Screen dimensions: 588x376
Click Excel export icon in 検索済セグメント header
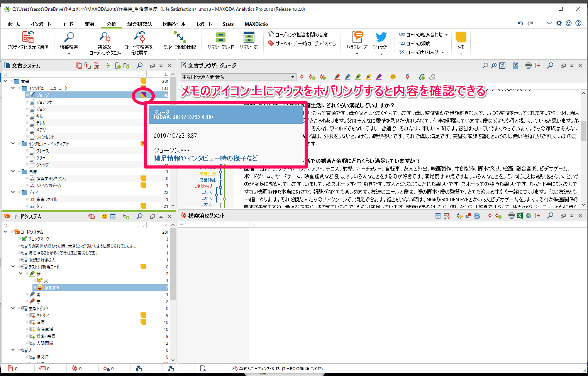point(520,216)
